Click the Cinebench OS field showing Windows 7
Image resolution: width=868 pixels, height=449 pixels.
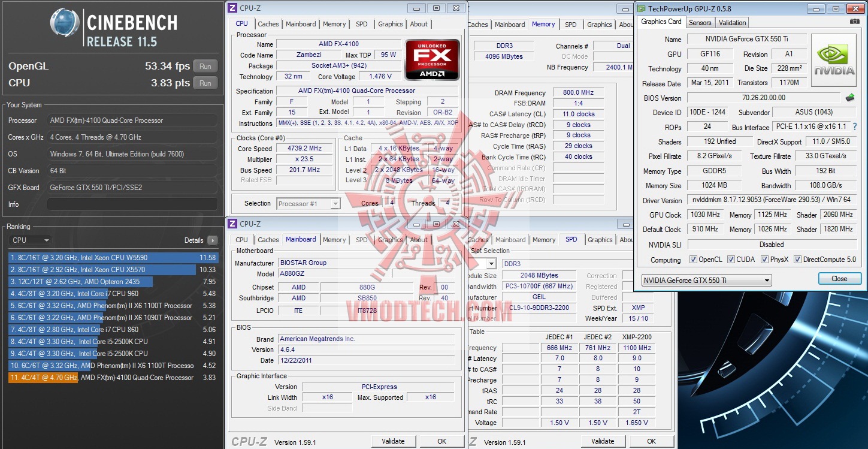click(132, 154)
